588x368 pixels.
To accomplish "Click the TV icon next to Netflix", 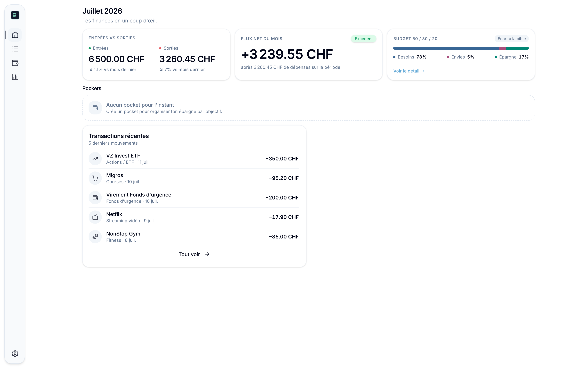I will click(x=95, y=217).
